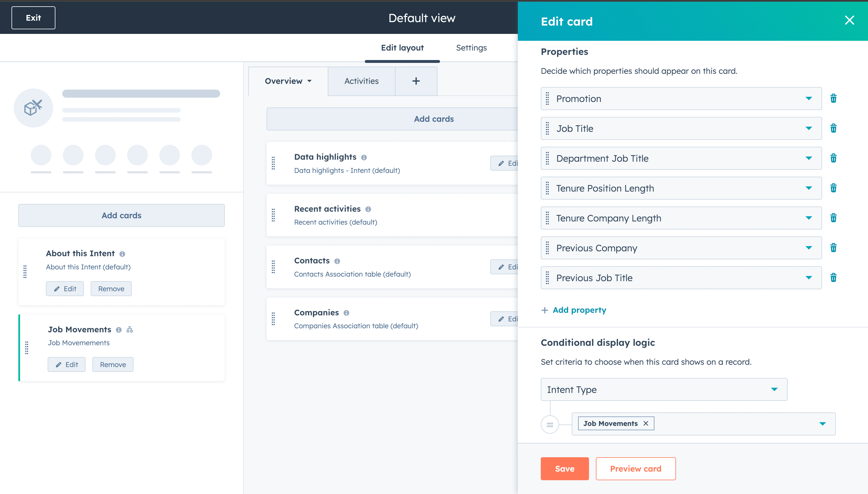Delete the Promotion property with trash icon
The height and width of the screenshot is (494, 868).
833,99
